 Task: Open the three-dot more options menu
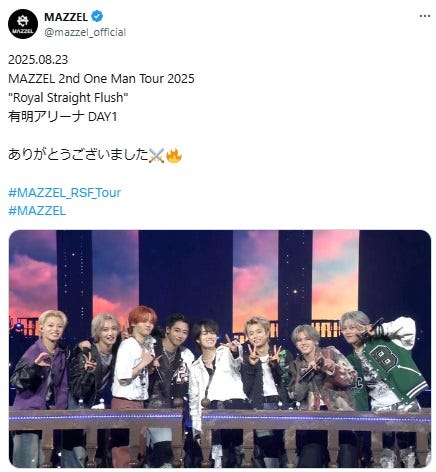[425, 16]
